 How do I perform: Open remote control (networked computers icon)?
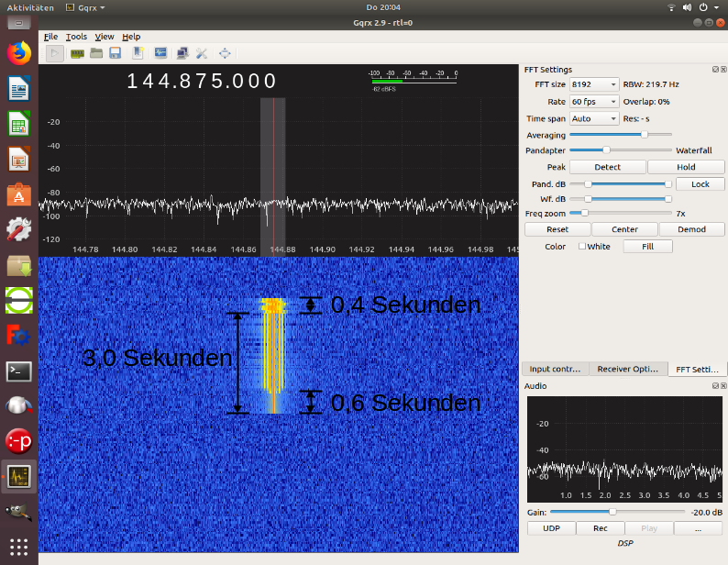point(182,53)
